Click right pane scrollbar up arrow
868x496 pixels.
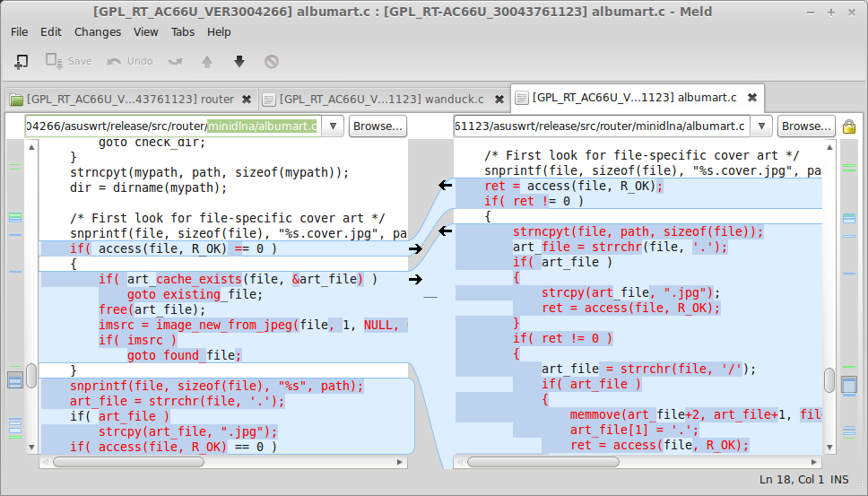[829, 147]
